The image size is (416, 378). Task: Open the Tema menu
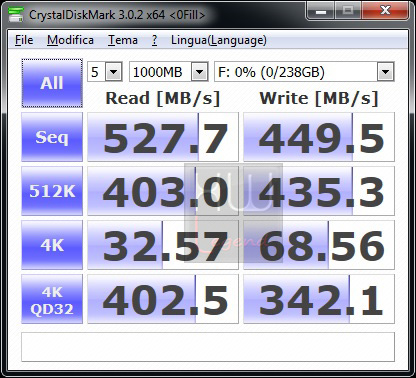123,40
